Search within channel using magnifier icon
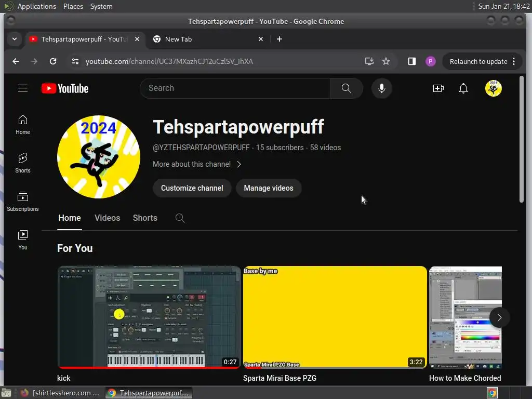 180,218
